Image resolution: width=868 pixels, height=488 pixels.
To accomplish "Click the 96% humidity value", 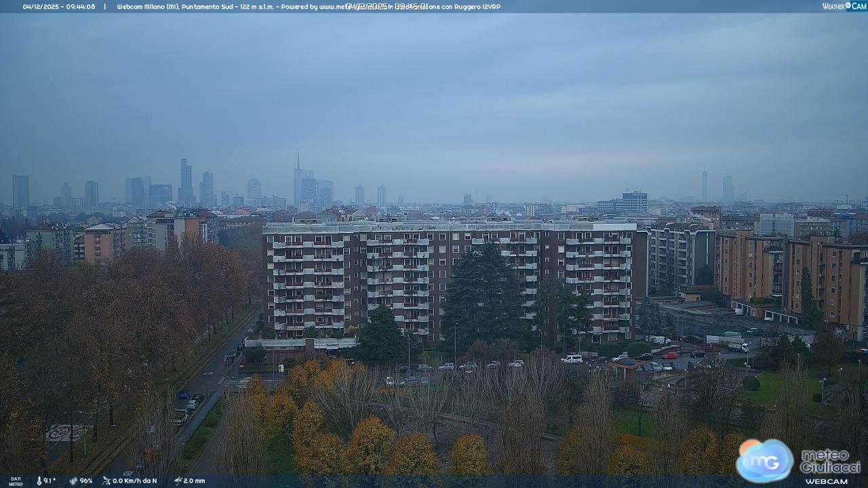I will 86,481.
